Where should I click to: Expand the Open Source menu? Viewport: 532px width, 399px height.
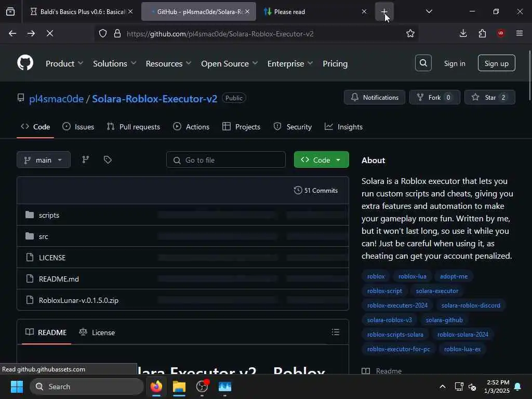(229, 63)
